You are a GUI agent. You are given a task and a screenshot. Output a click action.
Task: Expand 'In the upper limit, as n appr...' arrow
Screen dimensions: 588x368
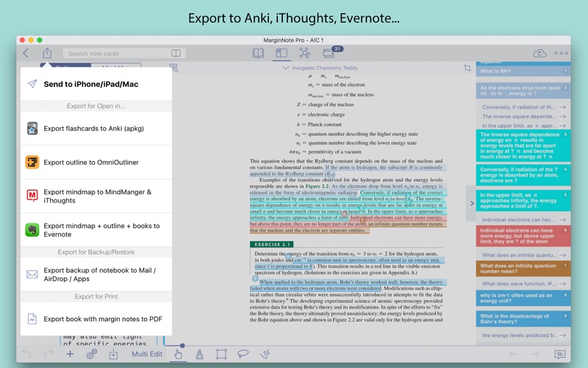562,126
